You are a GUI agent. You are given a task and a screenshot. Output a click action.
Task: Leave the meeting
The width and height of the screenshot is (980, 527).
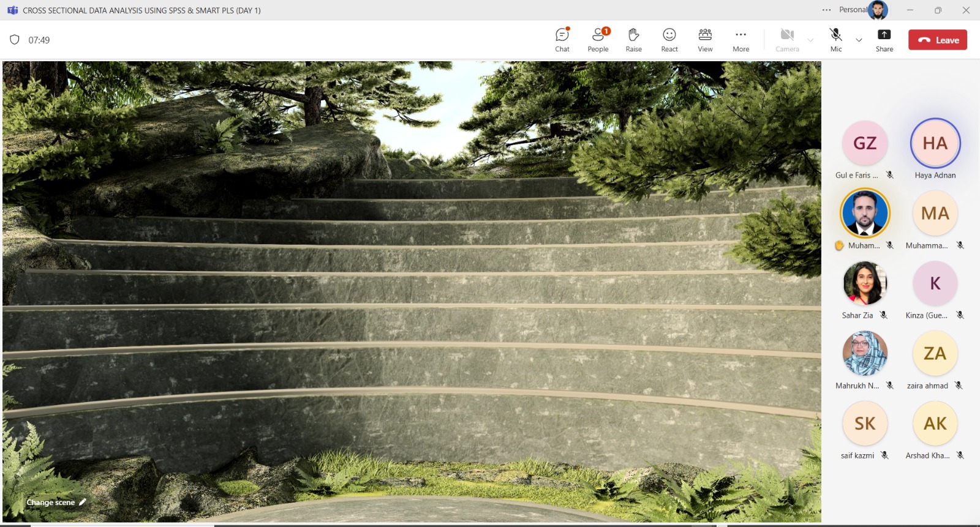pos(937,40)
